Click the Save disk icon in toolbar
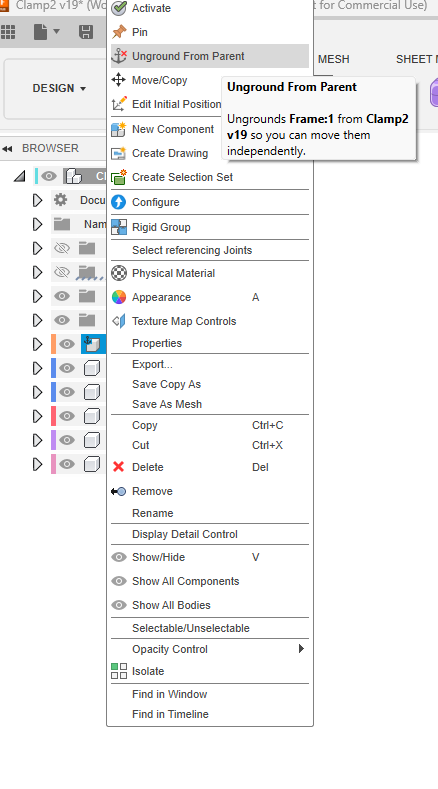438x789 pixels. 86,32
